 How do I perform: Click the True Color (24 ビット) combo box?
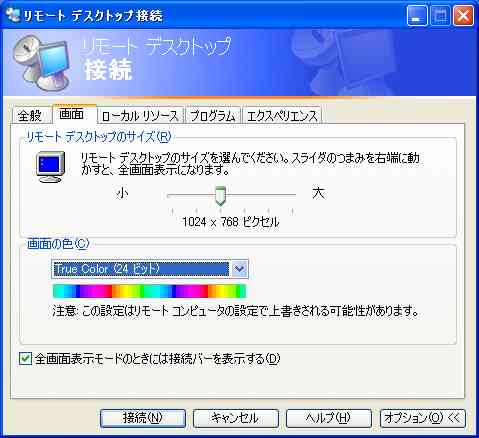pyautogui.click(x=150, y=268)
